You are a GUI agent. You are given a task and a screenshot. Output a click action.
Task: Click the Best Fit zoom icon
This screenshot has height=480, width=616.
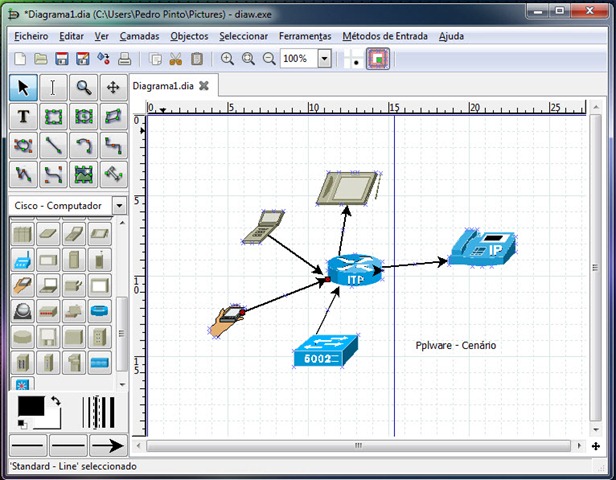pos(248,59)
